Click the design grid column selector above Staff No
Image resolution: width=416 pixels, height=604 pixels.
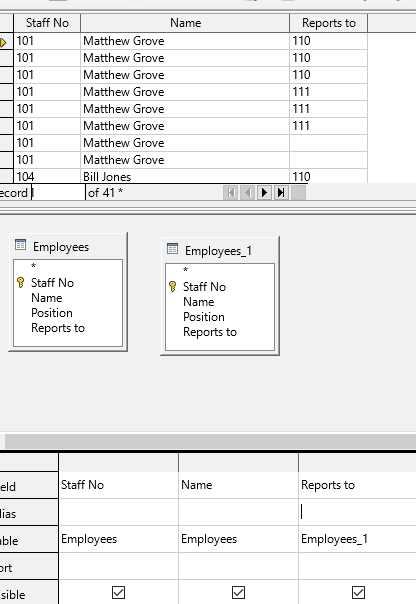tap(118, 462)
